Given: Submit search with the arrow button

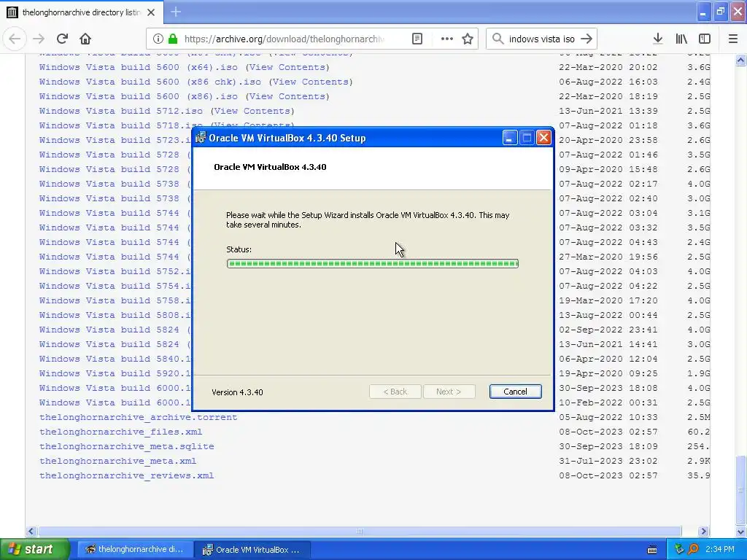Looking at the screenshot, I should tap(587, 39).
